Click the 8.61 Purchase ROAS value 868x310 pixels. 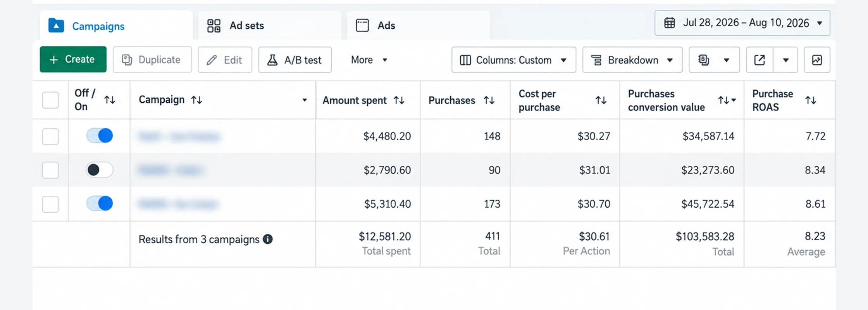tap(815, 204)
